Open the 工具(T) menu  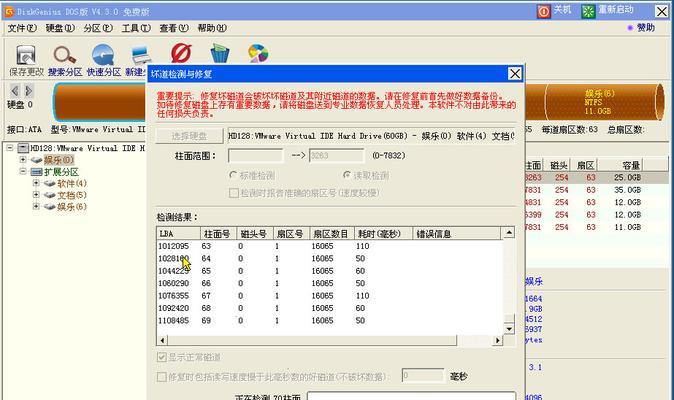pyautogui.click(x=136, y=28)
